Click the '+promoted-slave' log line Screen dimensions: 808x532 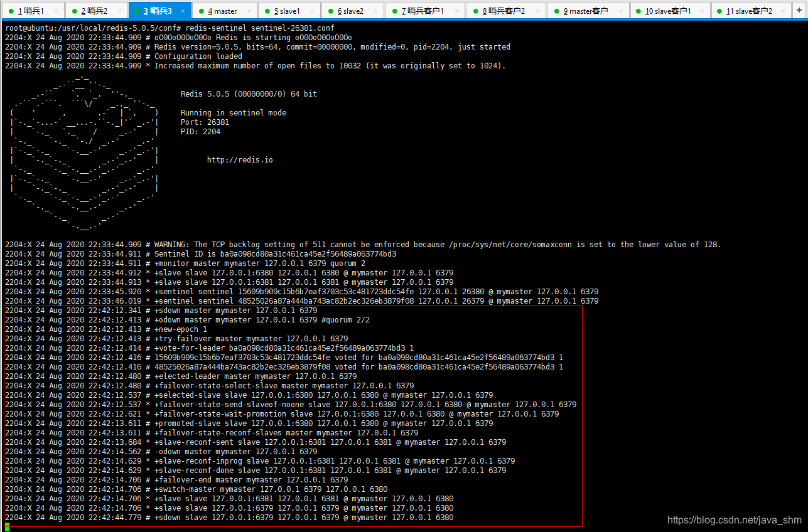(x=249, y=423)
